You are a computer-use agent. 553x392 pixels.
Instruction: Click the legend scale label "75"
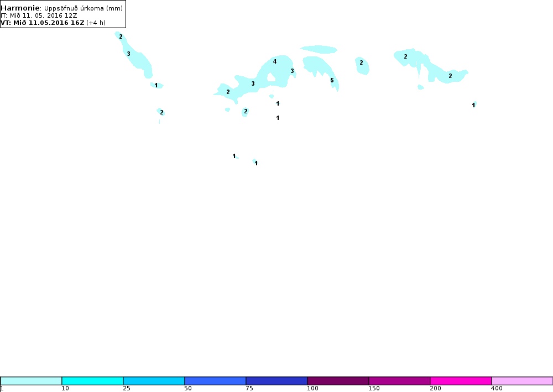[249, 389]
